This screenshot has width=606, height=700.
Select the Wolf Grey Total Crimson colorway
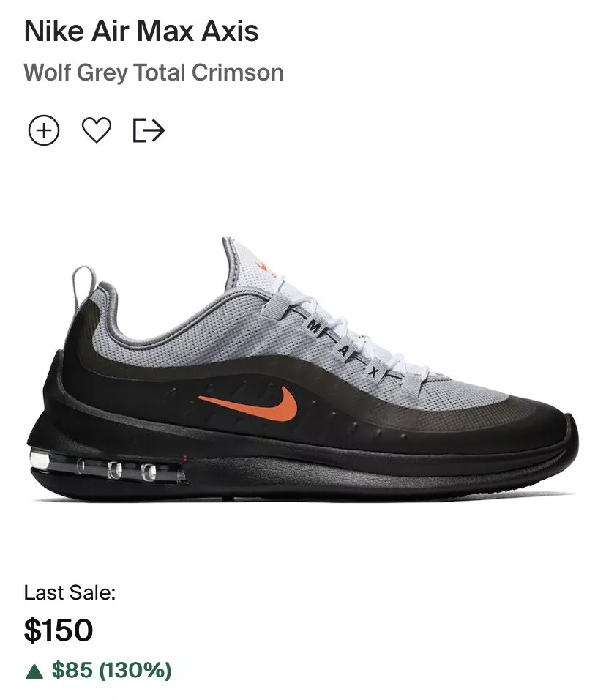154,72
